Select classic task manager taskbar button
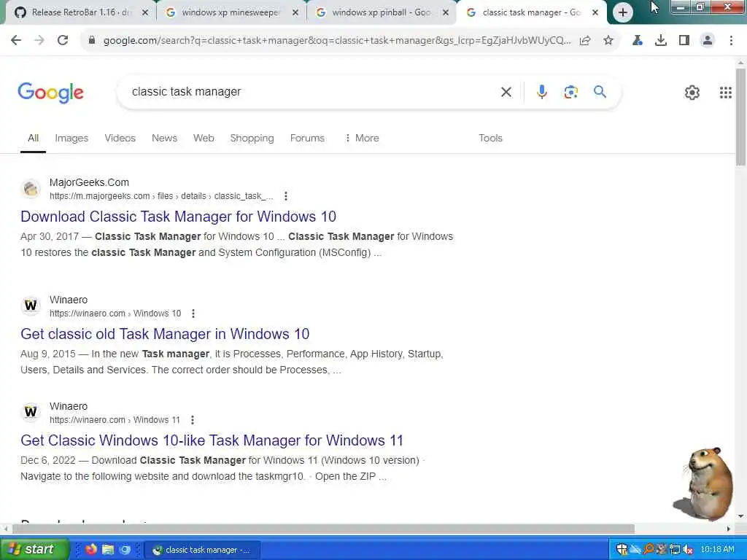 pos(202,550)
